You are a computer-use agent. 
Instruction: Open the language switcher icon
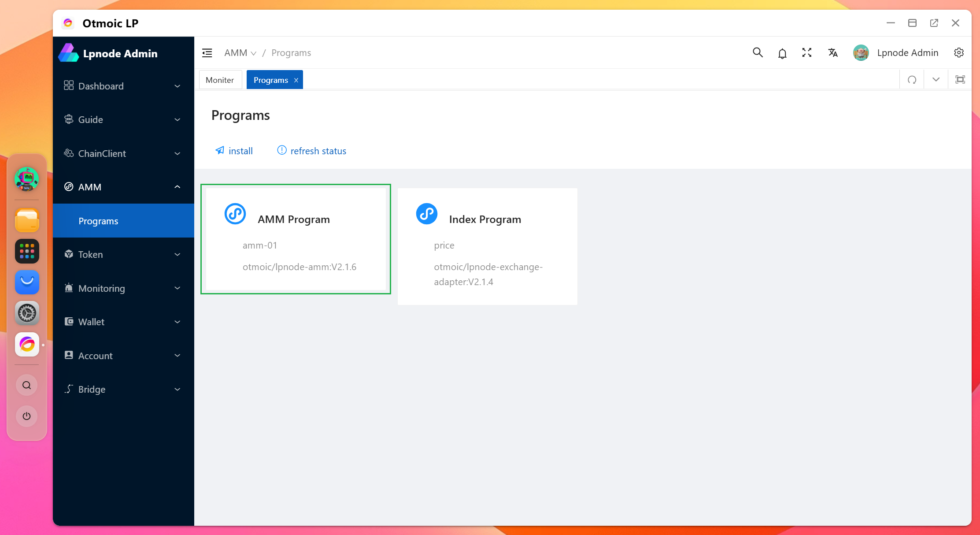pyautogui.click(x=833, y=52)
